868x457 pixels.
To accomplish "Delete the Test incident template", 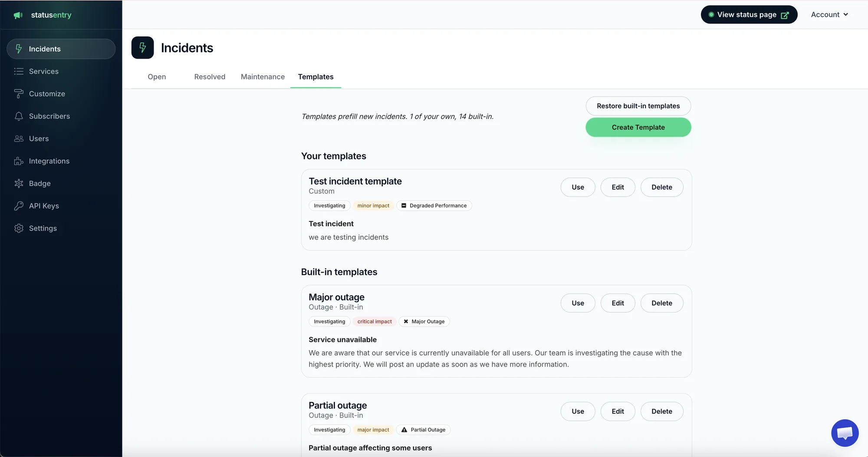I will [661, 187].
